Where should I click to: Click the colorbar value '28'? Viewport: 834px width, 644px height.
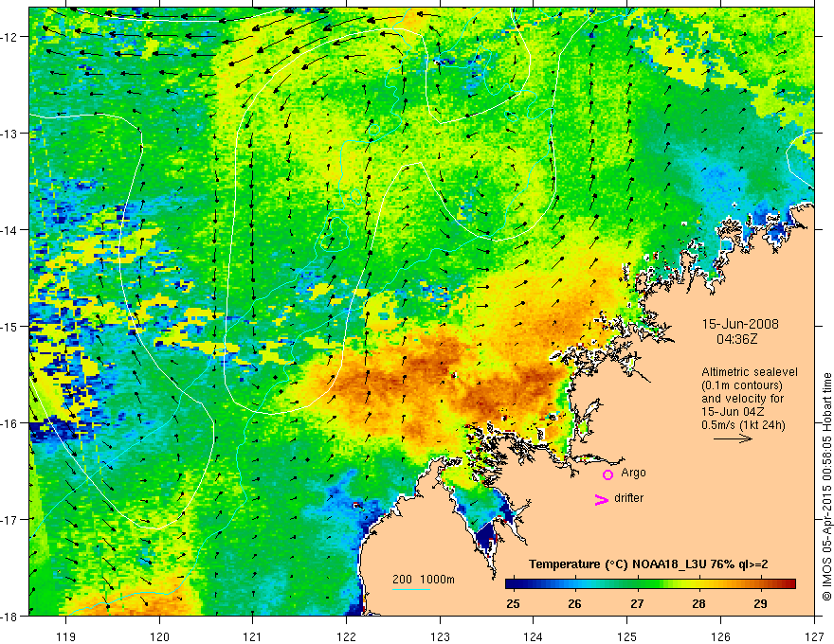click(x=698, y=603)
